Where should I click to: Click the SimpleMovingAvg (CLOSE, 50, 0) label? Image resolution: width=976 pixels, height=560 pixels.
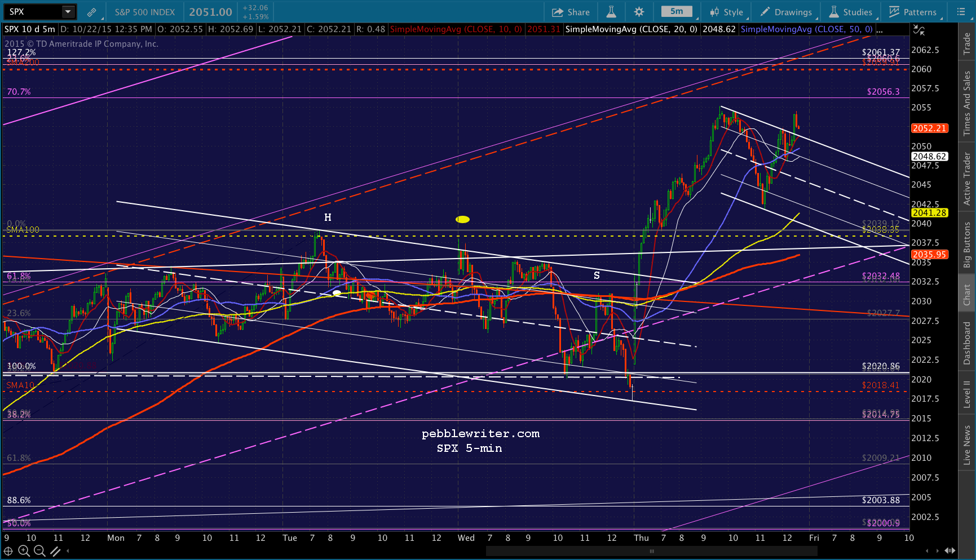coord(807,29)
